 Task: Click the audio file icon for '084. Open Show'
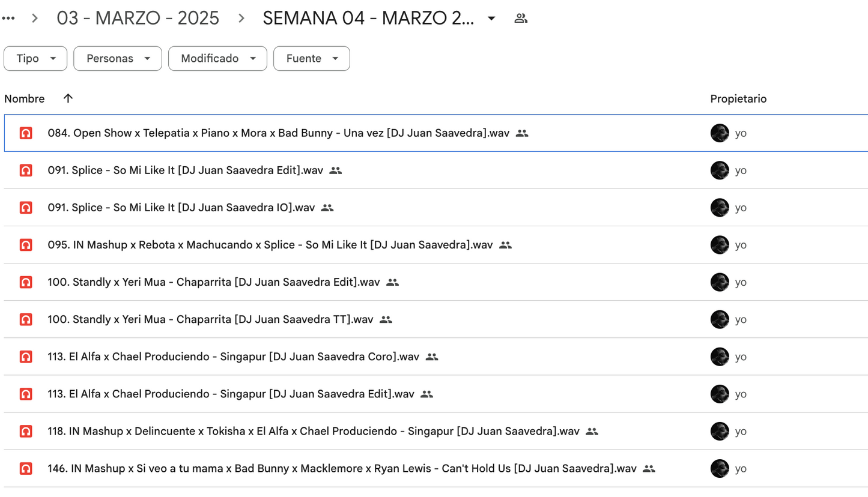tap(26, 133)
